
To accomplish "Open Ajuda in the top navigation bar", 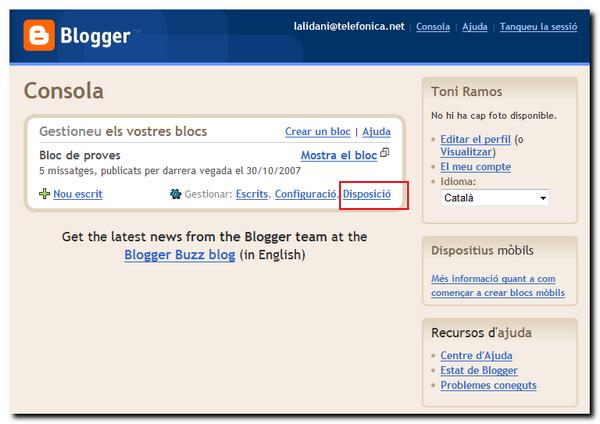I will (475, 27).
